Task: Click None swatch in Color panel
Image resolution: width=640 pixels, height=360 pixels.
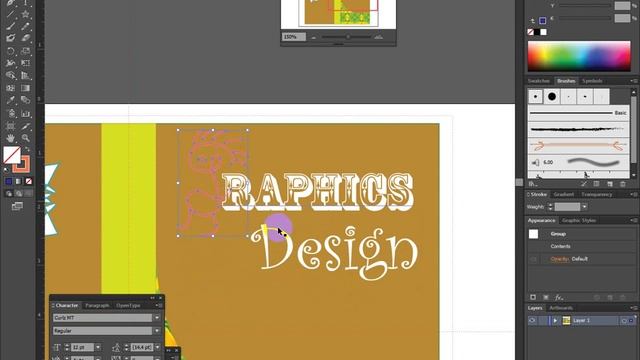Action: tap(531, 32)
